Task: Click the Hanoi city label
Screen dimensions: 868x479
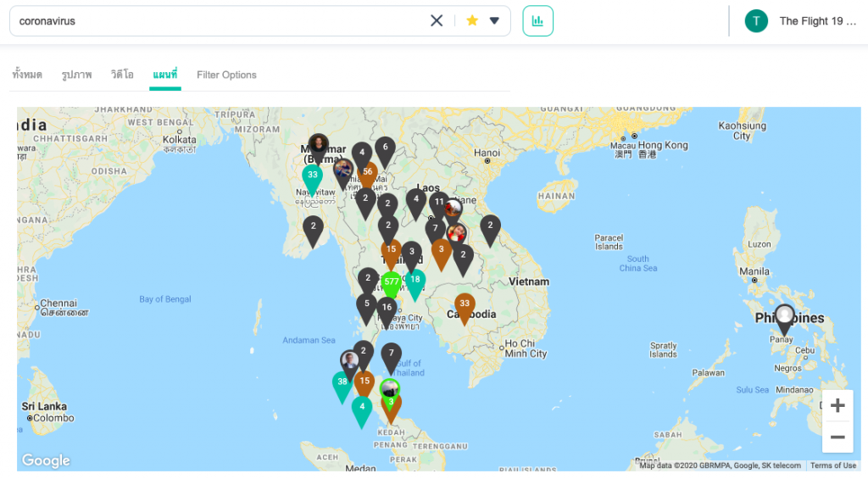Action: (487, 153)
